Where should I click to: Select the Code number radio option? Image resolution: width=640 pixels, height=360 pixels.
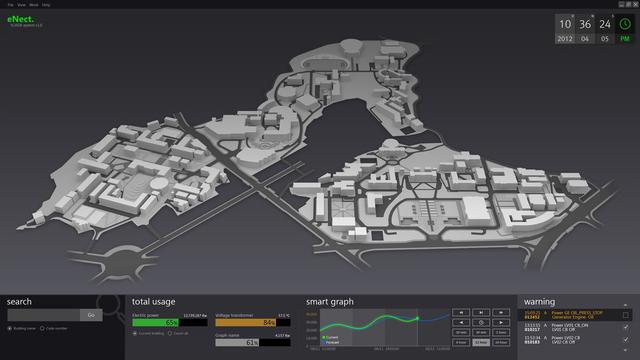[x=42, y=328]
